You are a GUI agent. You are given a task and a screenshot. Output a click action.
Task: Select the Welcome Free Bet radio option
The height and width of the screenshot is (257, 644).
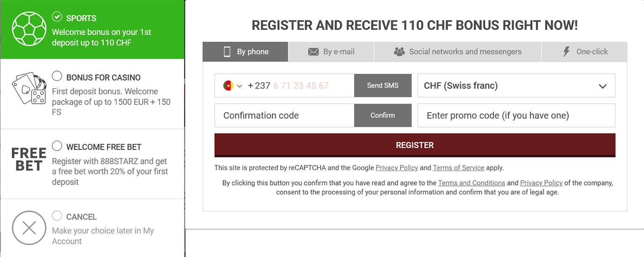(57, 146)
